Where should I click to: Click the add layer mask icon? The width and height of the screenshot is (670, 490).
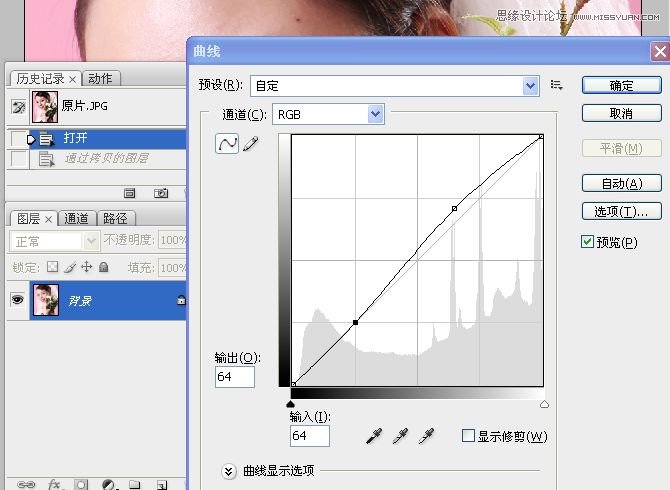click(x=81, y=484)
